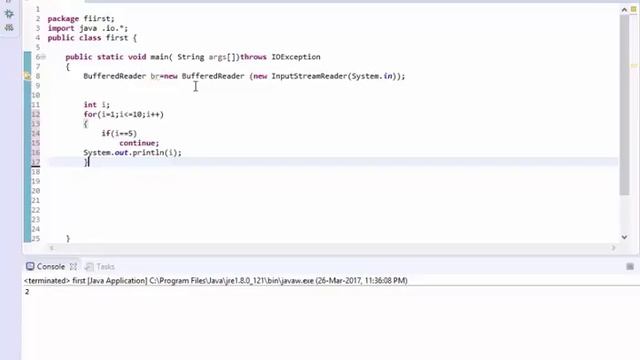Click the "package fiirst;" line
The height and width of the screenshot is (360, 640).
pos(81,19)
